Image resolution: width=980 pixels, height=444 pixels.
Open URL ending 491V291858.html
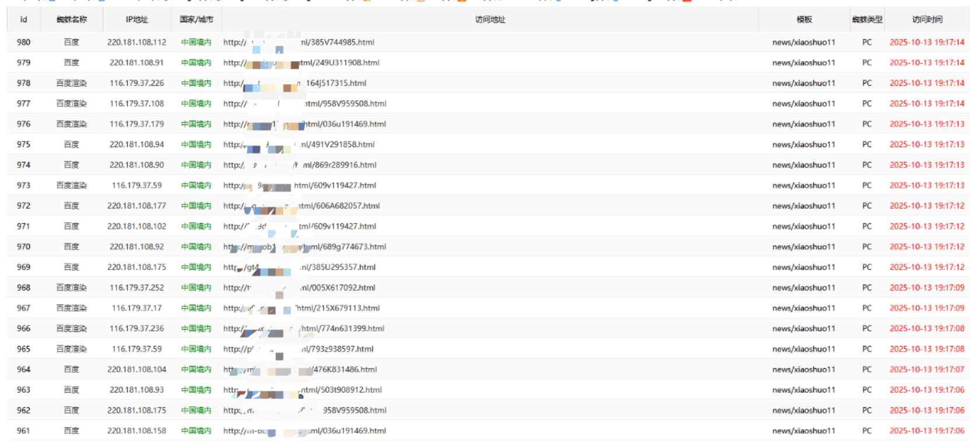[299, 145]
